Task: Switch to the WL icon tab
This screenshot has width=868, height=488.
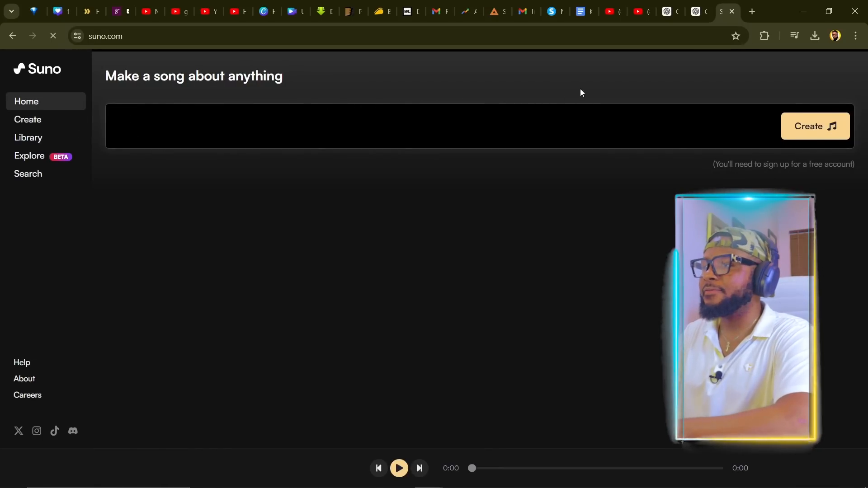Action: 411,11
